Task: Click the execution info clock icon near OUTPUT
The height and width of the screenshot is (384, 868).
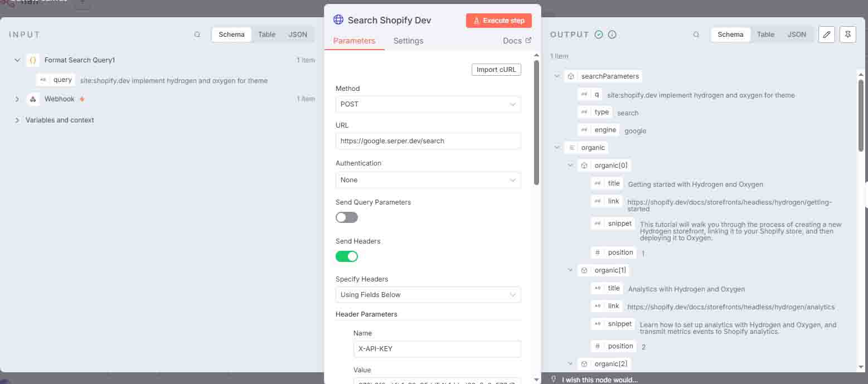Action: pos(611,34)
